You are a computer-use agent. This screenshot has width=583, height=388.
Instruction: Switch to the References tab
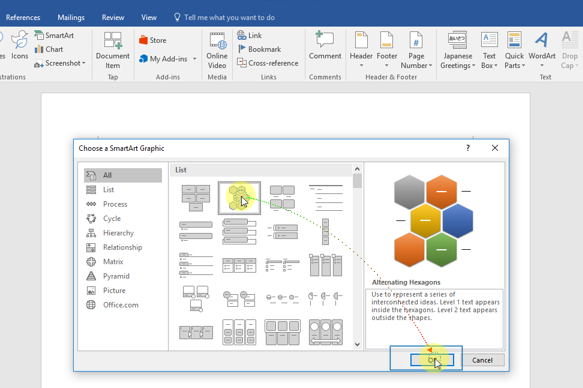tap(23, 17)
